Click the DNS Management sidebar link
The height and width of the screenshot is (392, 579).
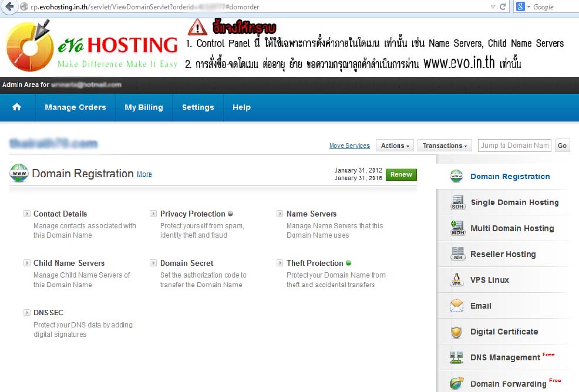click(x=505, y=357)
